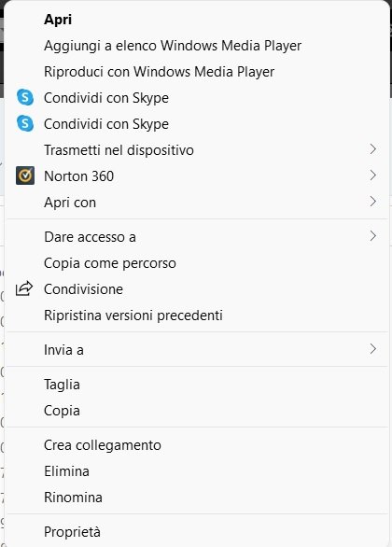
Task: Expand the Norton 360 submenu chevron
Action: click(373, 175)
